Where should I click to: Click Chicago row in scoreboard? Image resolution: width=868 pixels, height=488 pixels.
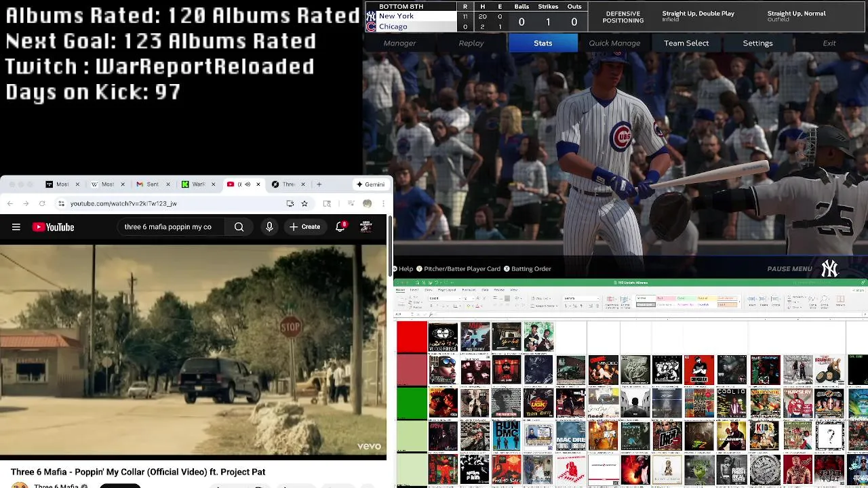tap(411, 26)
